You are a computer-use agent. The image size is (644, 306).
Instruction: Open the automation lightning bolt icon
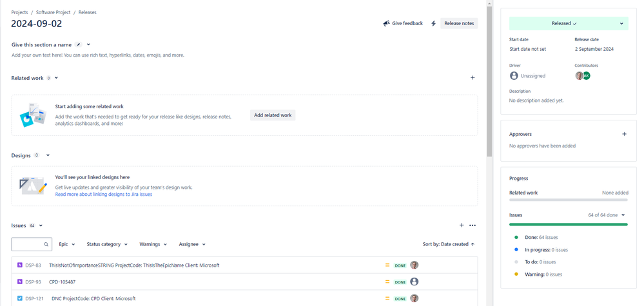coord(433,23)
